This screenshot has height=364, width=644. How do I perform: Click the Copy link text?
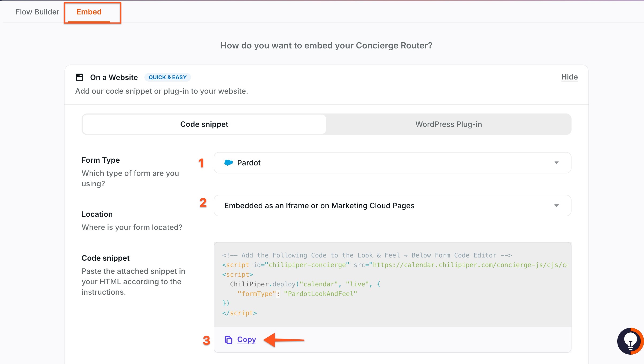246,339
